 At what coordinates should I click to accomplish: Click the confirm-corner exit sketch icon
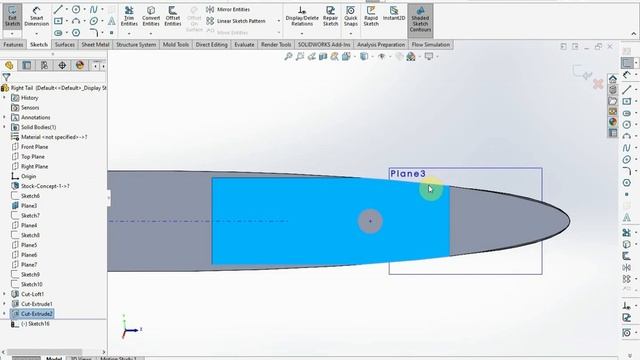582,72
